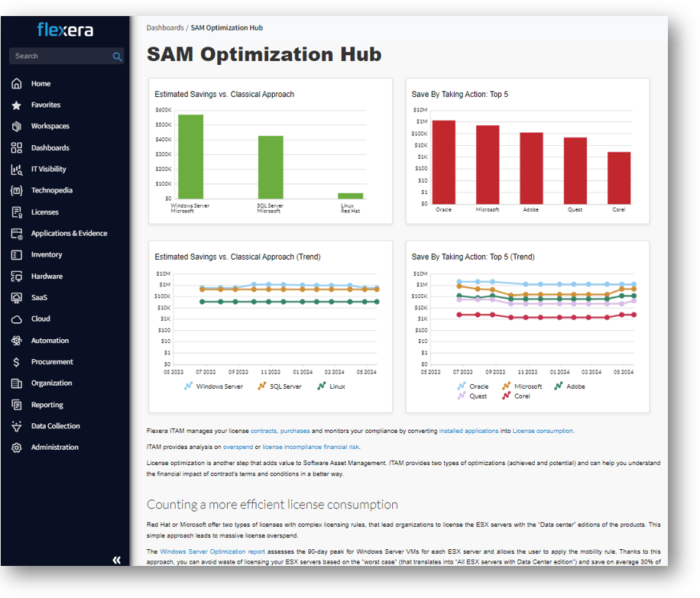Screen dimensions: 700x598
Task: Click the Counting a more efficient license consumption heading
Action: [x=272, y=504]
